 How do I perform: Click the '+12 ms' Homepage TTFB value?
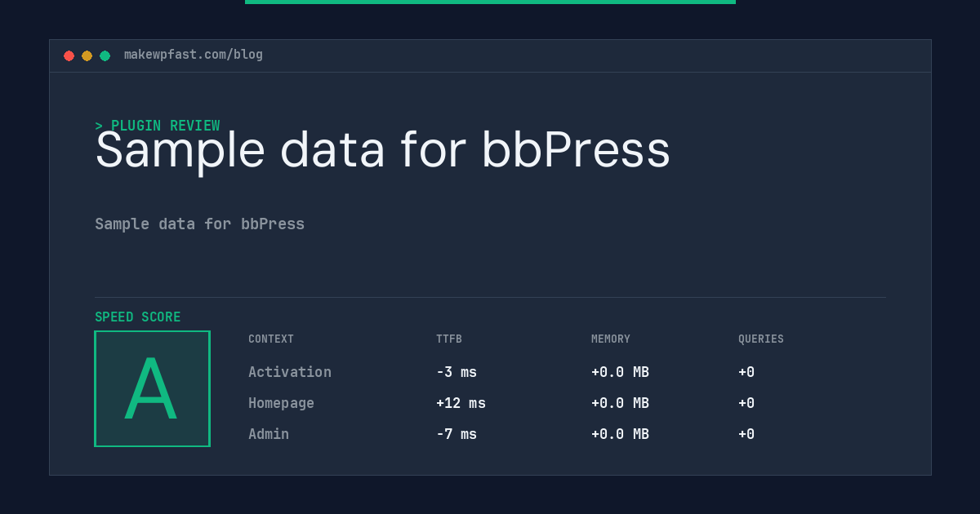461,403
